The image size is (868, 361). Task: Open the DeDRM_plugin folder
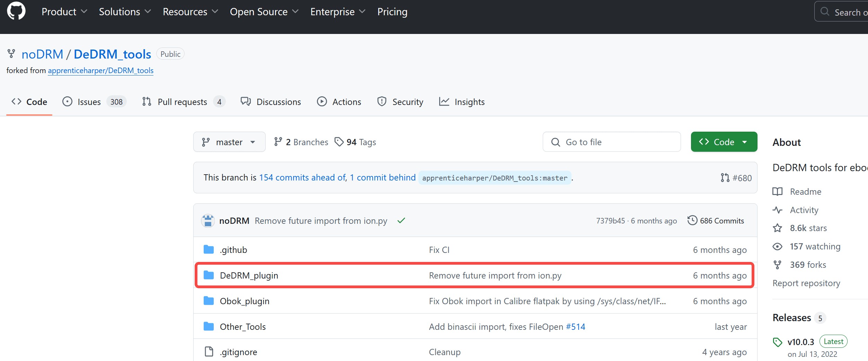(249, 275)
